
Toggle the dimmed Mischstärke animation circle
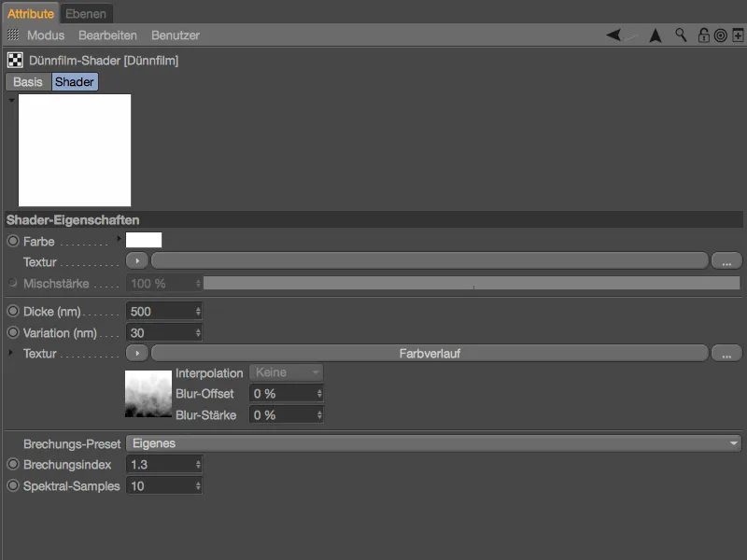[x=13, y=283]
